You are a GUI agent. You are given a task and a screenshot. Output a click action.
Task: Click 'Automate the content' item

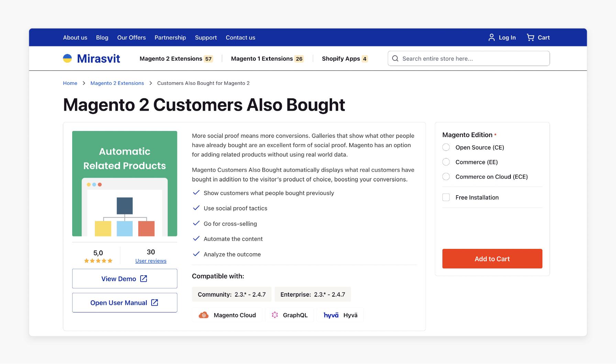[233, 239]
